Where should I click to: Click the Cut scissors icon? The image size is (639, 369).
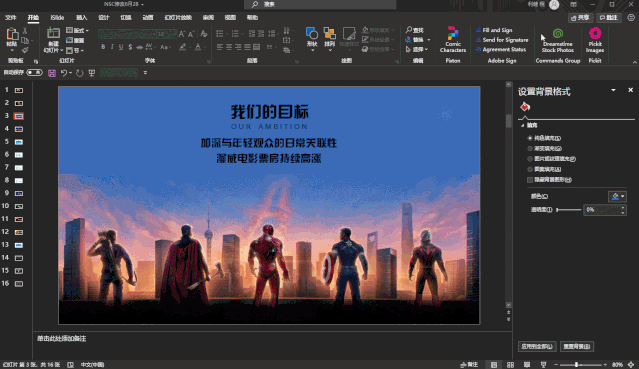tap(25, 31)
